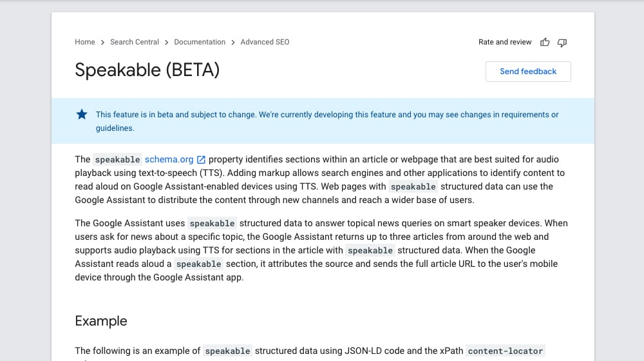Click 'speakable' code in 'following is an example of'
Image resolution: width=644 pixels, height=361 pixels.
tap(227, 351)
